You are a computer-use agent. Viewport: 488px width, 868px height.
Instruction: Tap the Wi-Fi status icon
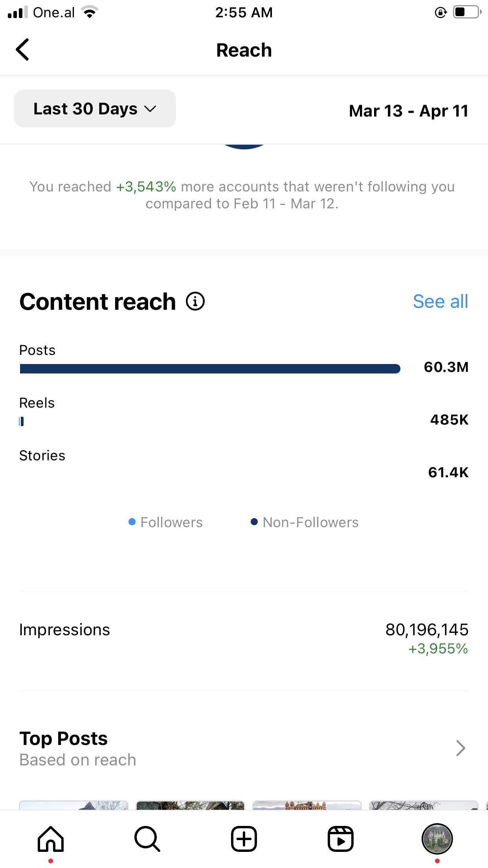[x=90, y=12]
